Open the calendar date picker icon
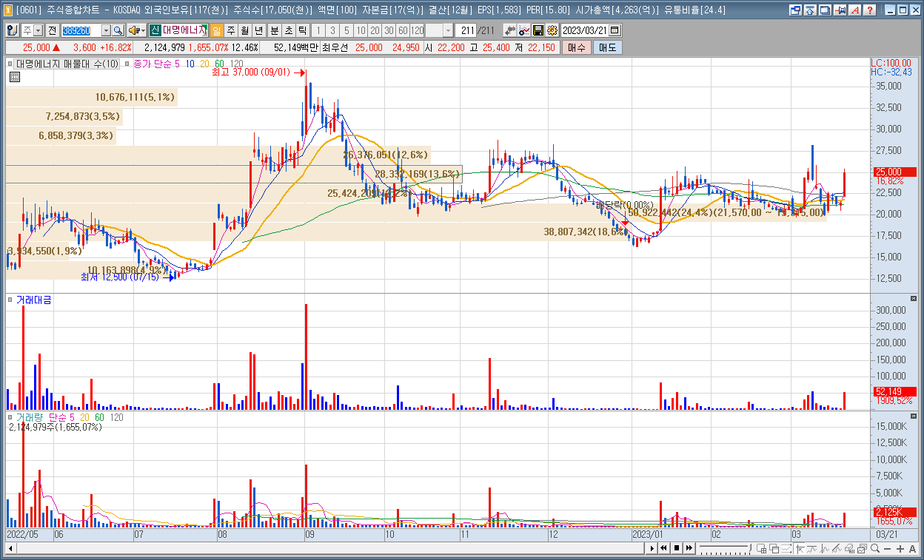 click(615, 30)
